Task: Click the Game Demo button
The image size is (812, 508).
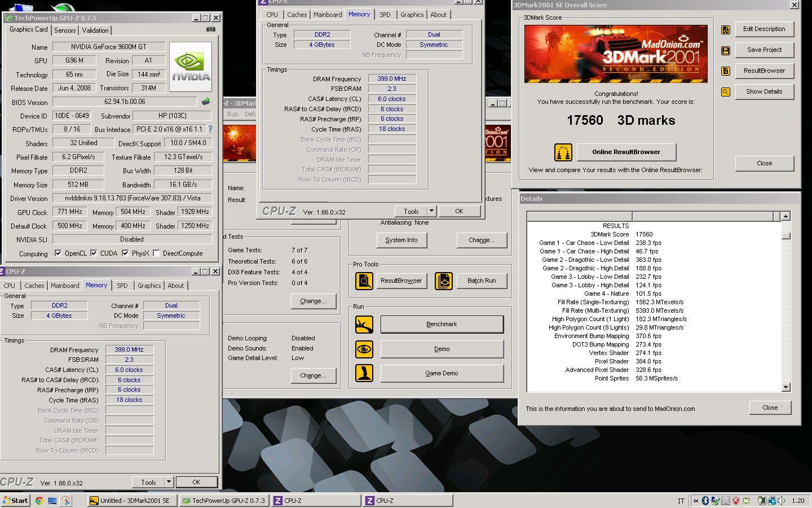Action: [x=442, y=373]
